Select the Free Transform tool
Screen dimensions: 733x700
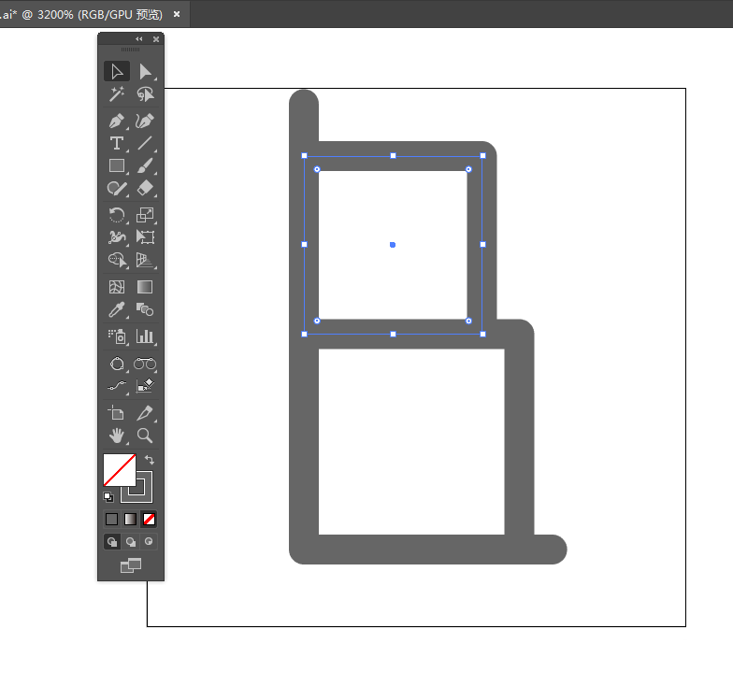coord(145,237)
